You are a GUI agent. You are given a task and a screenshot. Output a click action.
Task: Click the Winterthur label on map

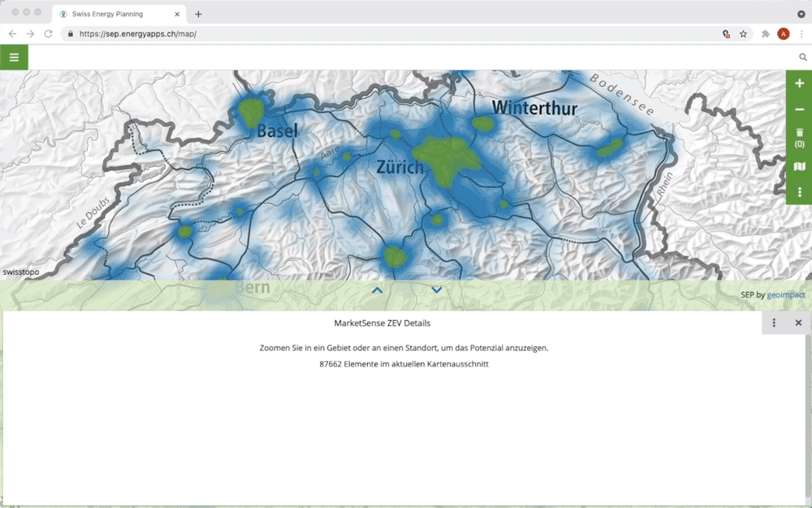point(534,108)
